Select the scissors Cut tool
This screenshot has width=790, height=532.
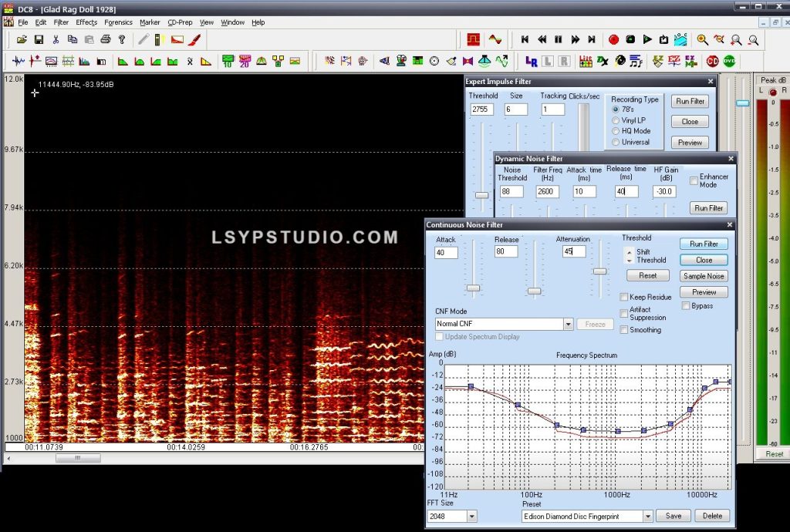56,39
